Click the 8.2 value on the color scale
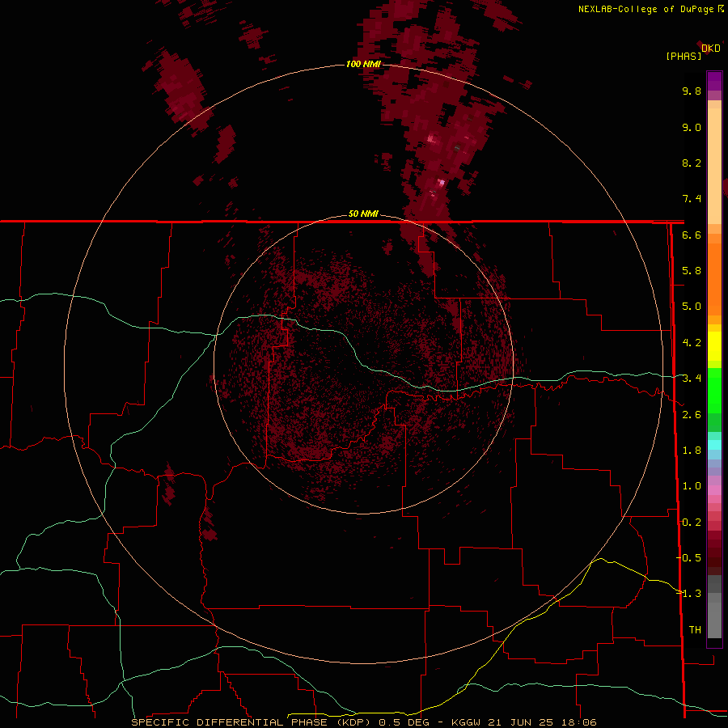Screen dimensions: 728x728 [692, 163]
